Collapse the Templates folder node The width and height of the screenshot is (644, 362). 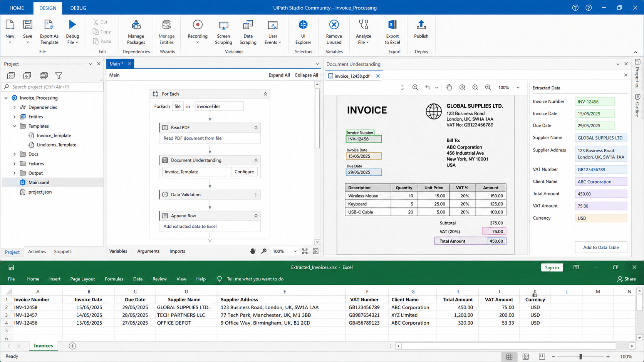[15, 126]
